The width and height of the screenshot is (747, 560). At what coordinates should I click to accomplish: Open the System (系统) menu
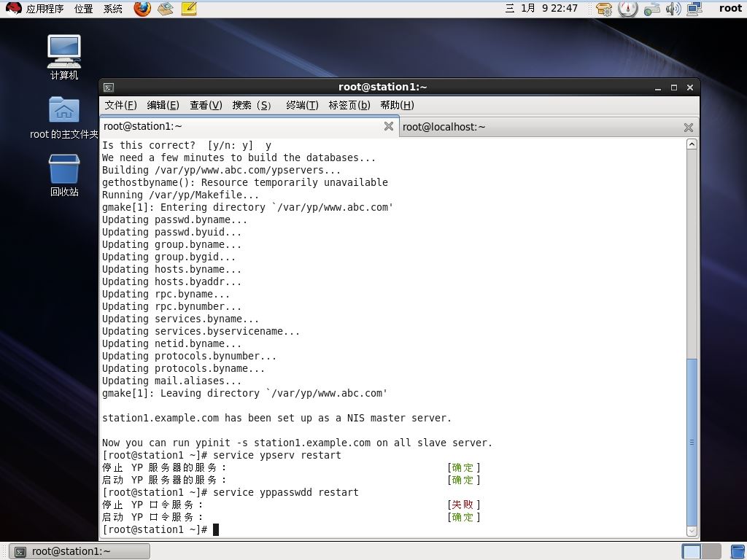point(113,9)
